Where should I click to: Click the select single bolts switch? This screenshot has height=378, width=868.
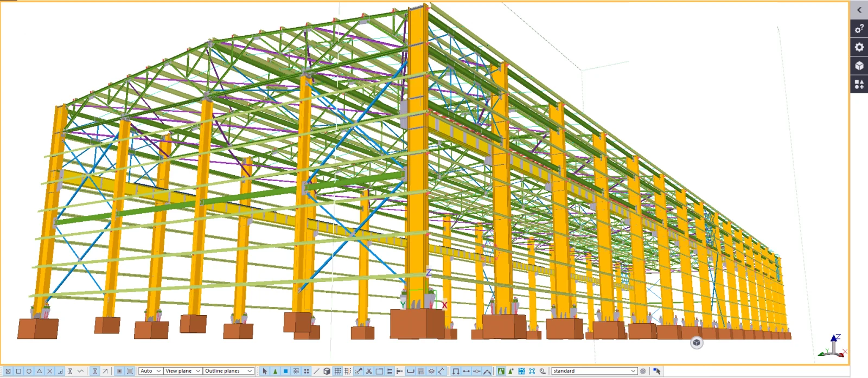click(400, 371)
